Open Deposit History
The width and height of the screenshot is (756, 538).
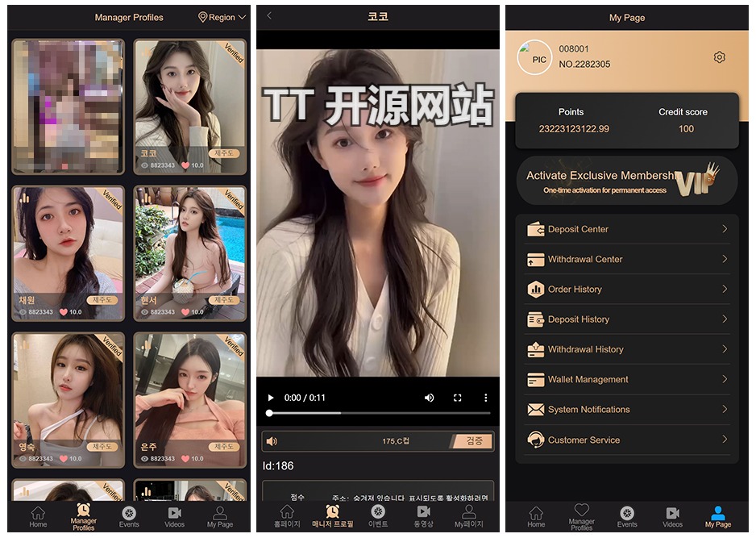tap(627, 319)
